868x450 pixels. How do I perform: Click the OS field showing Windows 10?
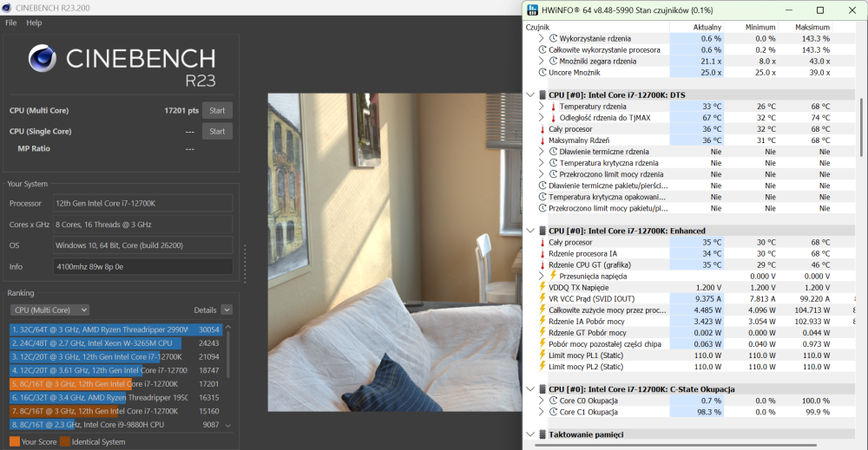pyautogui.click(x=143, y=245)
